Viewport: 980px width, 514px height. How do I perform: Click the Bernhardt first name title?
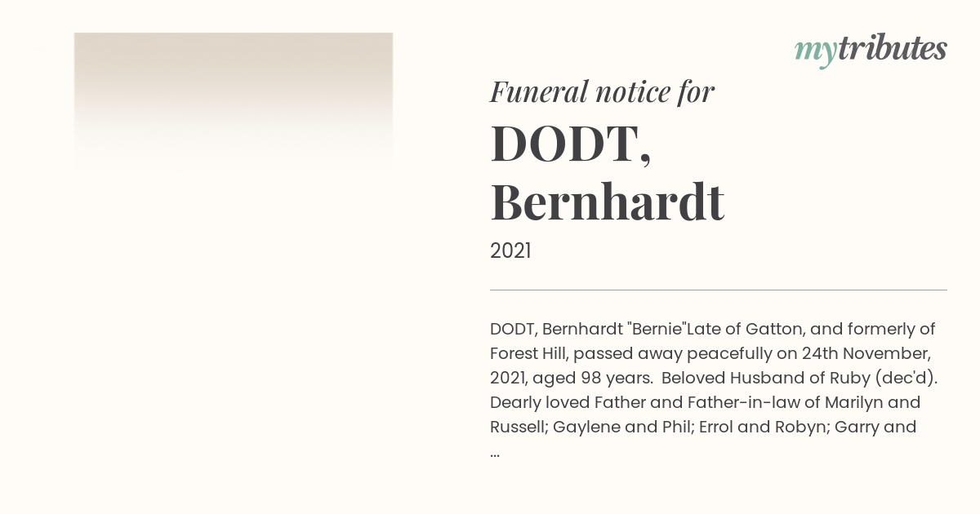(x=607, y=202)
